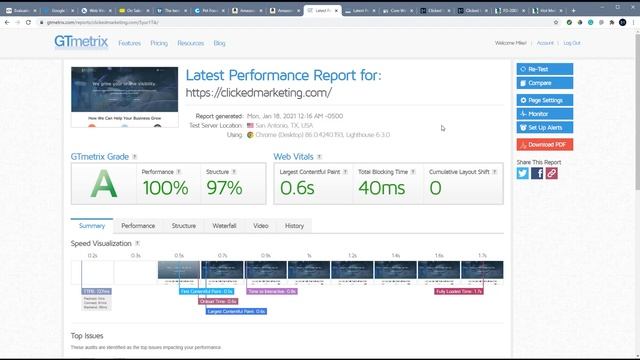The width and height of the screenshot is (640, 360).
Task: Open Page Settings
Action: coord(544,100)
